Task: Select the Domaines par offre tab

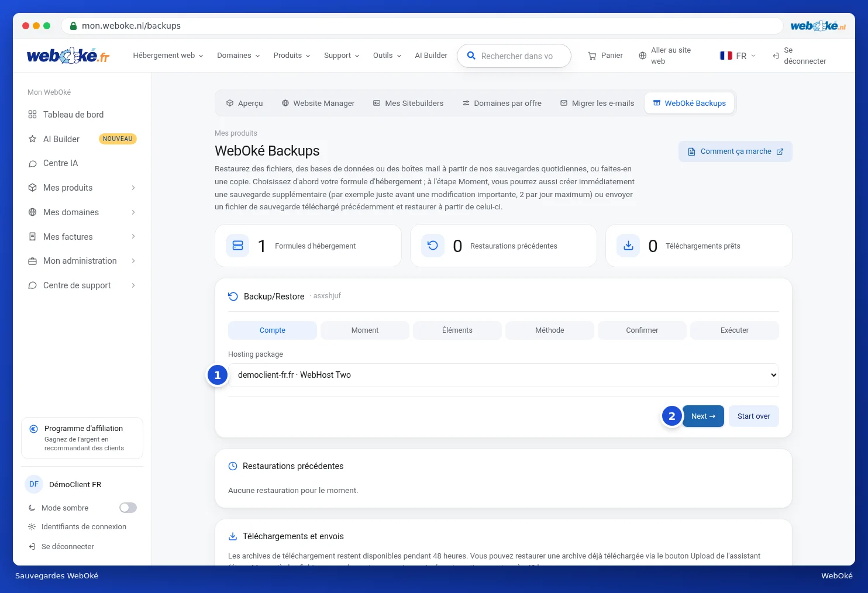Action: tap(502, 104)
